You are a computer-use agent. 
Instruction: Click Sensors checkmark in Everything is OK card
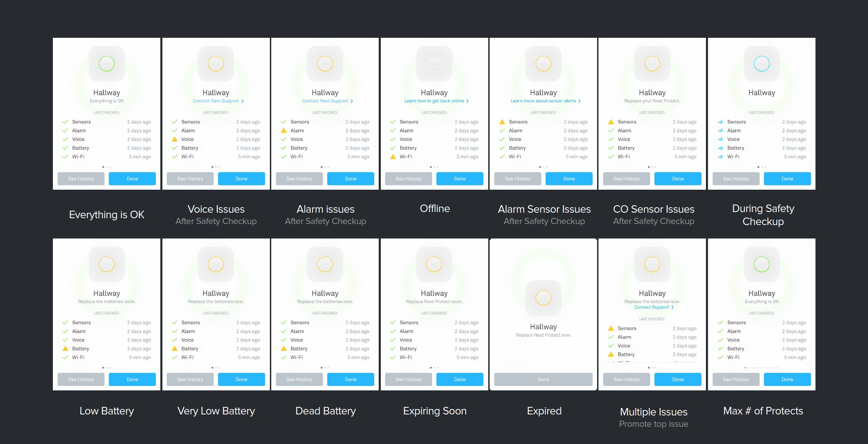tap(65, 122)
